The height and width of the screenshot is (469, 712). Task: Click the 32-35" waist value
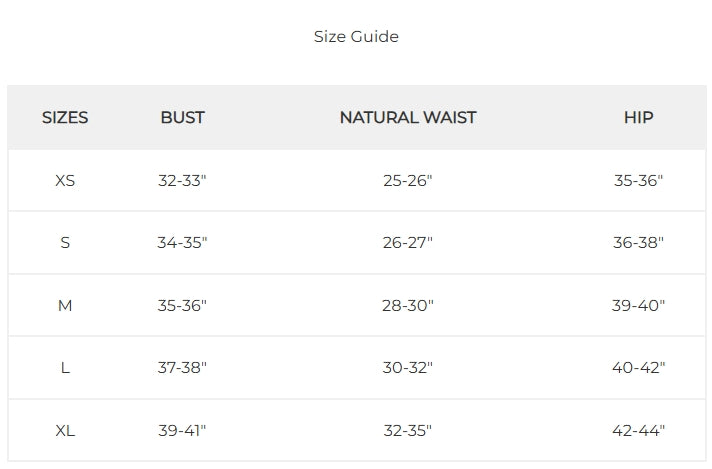(408, 431)
